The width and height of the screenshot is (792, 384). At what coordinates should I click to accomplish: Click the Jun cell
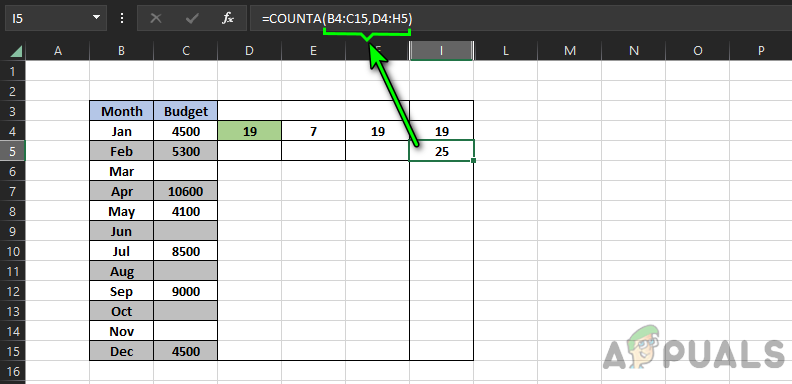point(122,231)
